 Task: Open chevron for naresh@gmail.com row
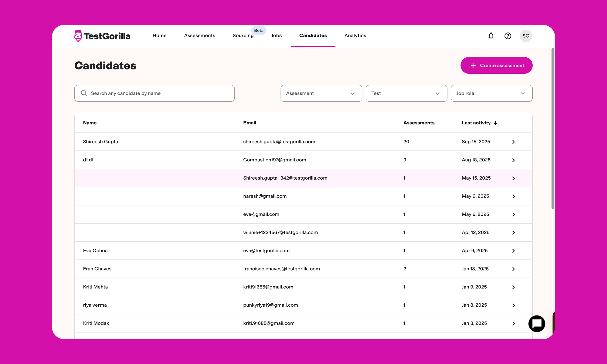point(514,197)
